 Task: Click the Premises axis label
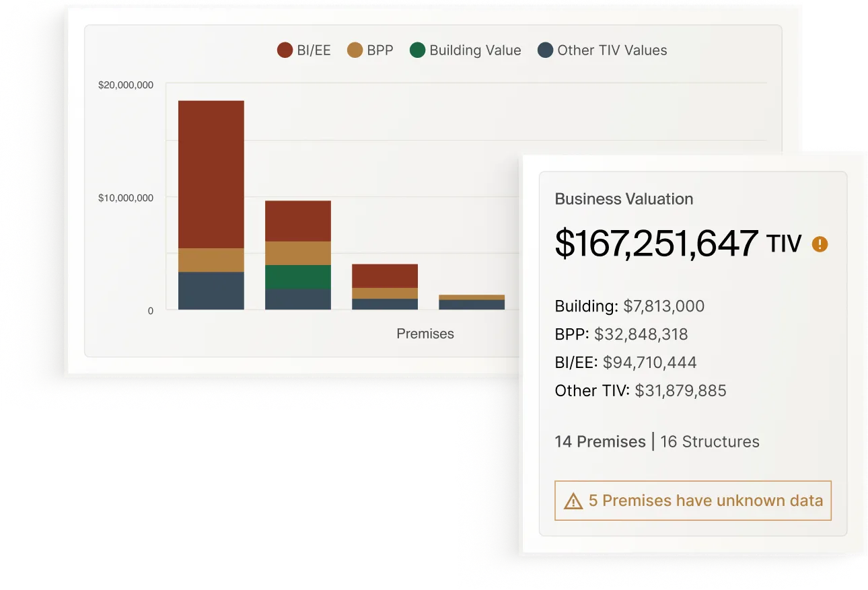425,334
